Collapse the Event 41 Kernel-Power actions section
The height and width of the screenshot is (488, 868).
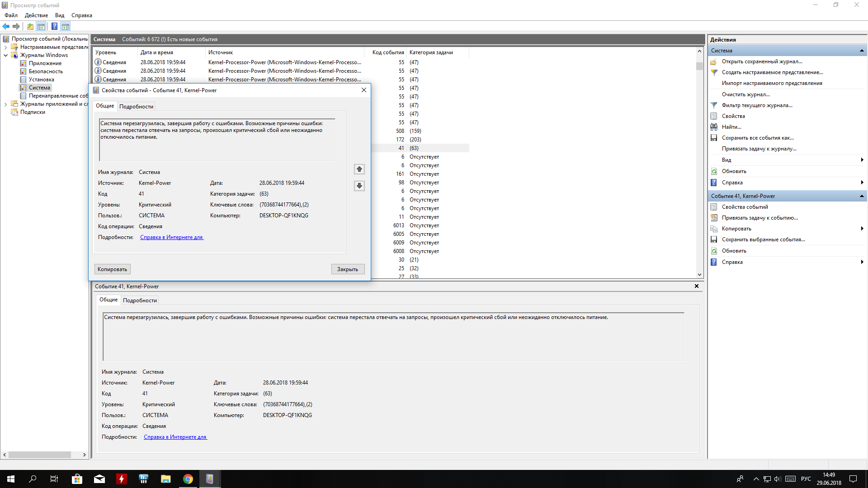pos(862,196)
